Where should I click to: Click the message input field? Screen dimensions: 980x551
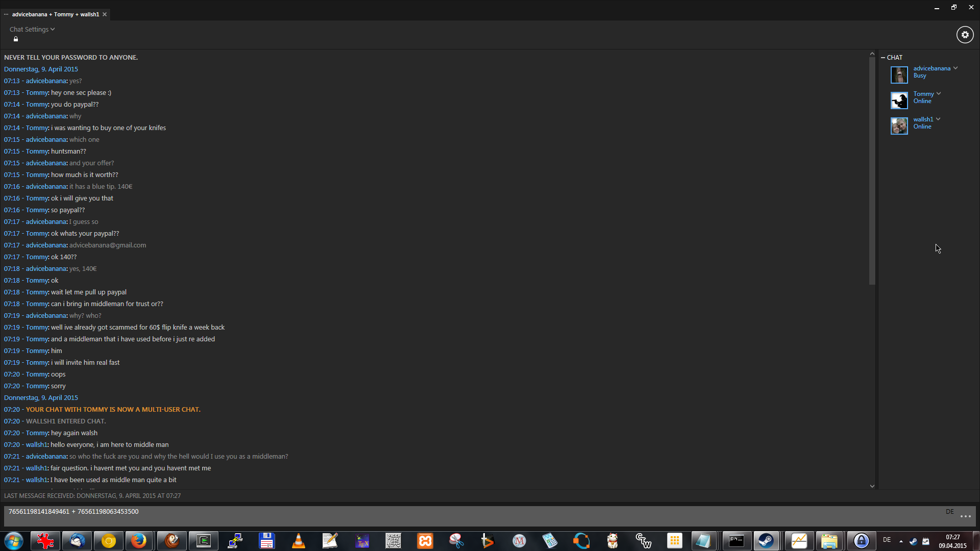459,516
